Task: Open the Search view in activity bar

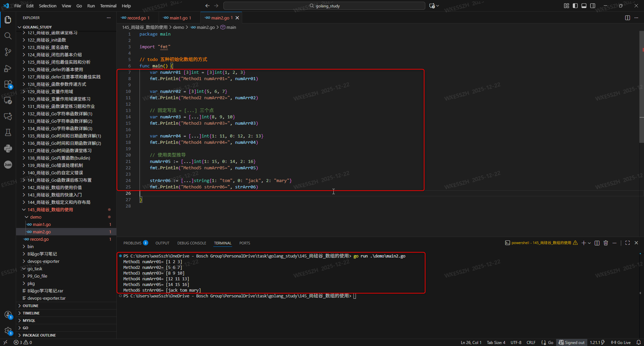Action: (8, 36)
